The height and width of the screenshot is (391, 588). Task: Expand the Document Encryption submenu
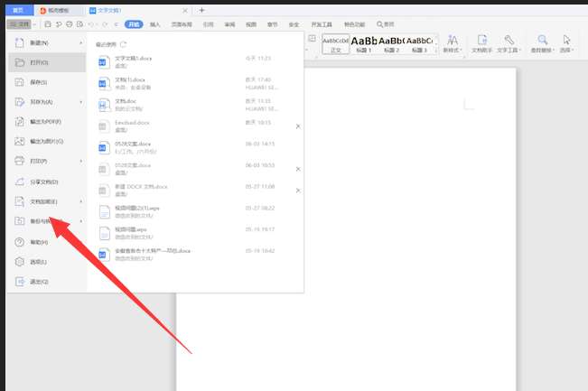81,201
